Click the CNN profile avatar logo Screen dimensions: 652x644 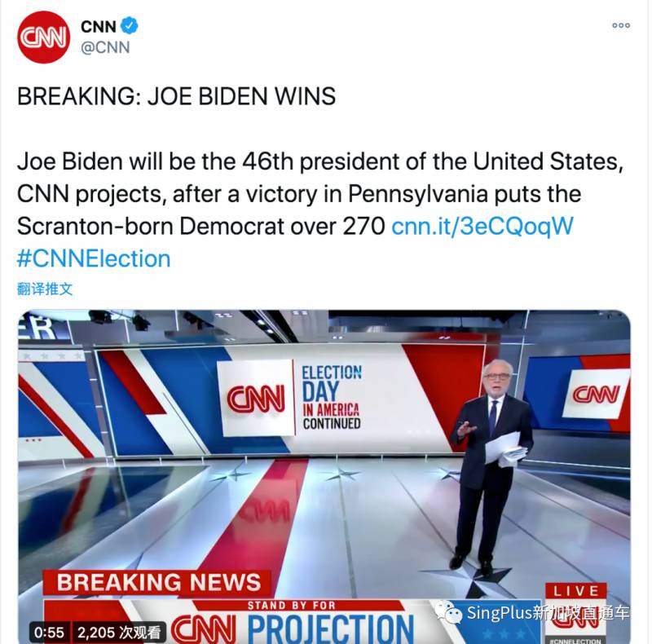[x=43, y=37]
